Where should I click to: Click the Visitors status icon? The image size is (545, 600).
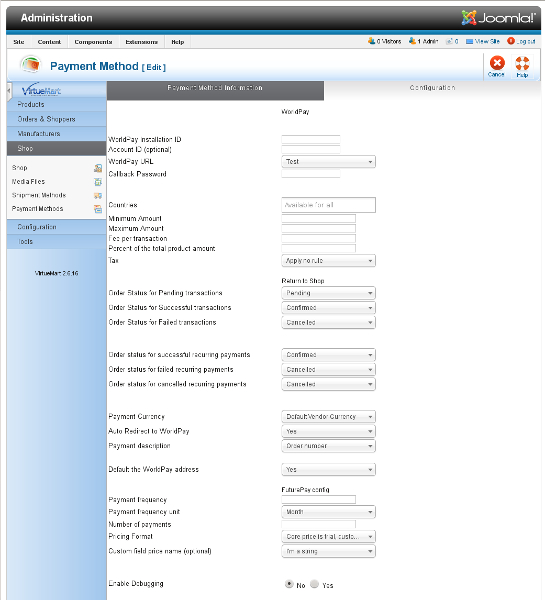click(x=371, y=41)
